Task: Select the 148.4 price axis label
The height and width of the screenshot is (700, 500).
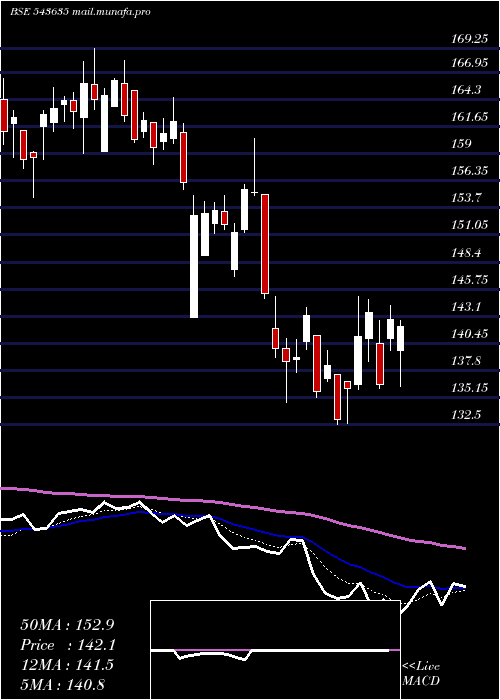Action: (467, 253)
